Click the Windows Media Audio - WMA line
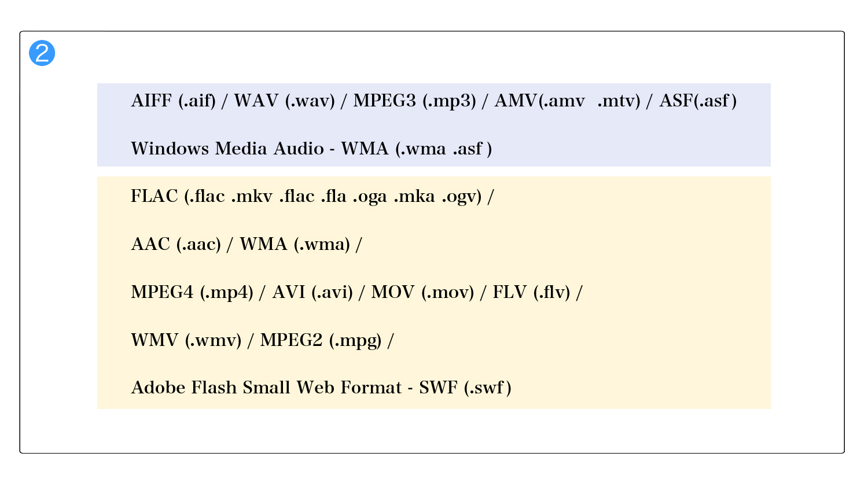The width and height of the screenshot is (868, 490). 311,149
